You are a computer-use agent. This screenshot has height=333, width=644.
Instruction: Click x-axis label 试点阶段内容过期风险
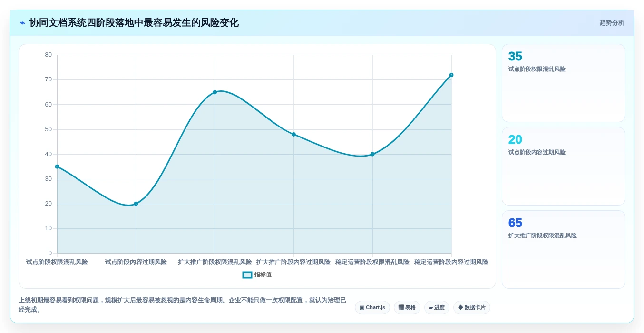coord(136,262)
